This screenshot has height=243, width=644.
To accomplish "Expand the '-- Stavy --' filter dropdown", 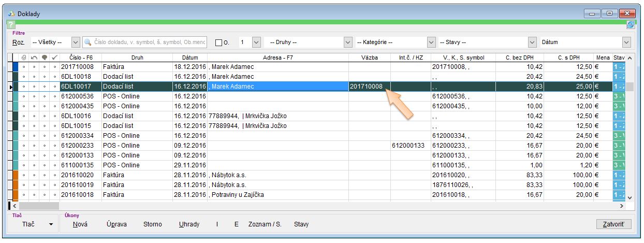I will (532, 42).
